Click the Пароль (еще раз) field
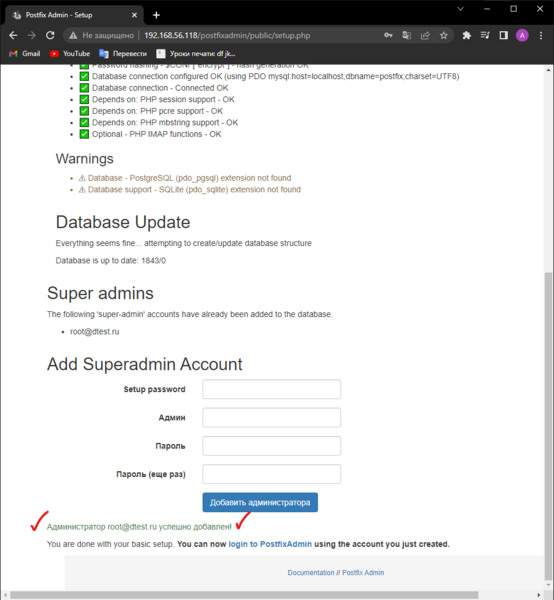This screenshot has height=600, width=554. click(271, 474)
